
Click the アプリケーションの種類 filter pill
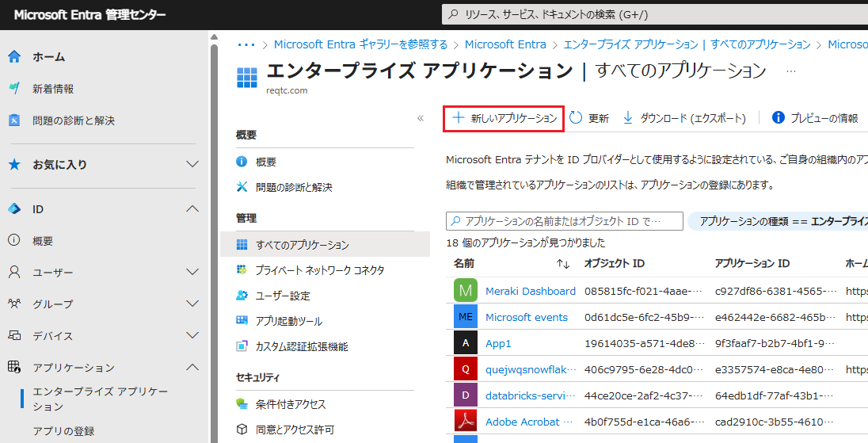point(778,221)
